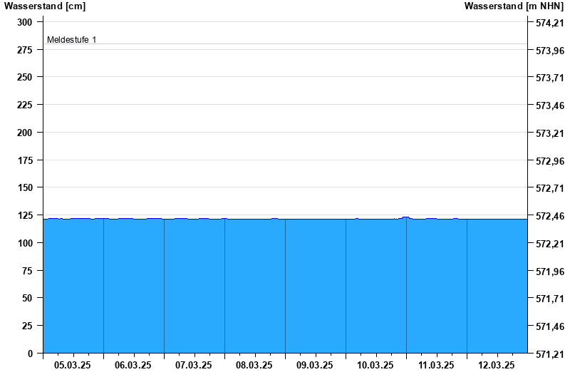Click the 25 value on left axis
570x392 pixels.
click(x=27, y=326)
